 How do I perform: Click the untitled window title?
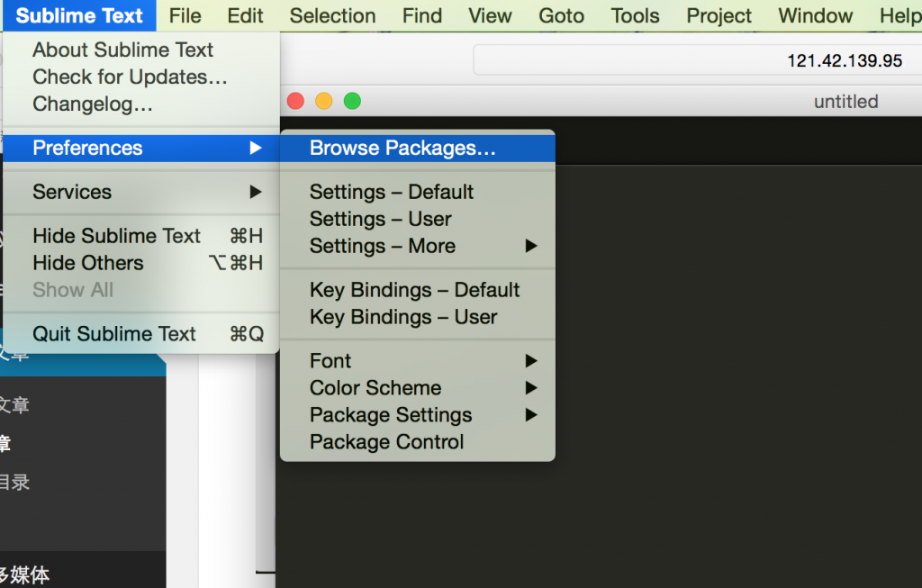point(845,102)
